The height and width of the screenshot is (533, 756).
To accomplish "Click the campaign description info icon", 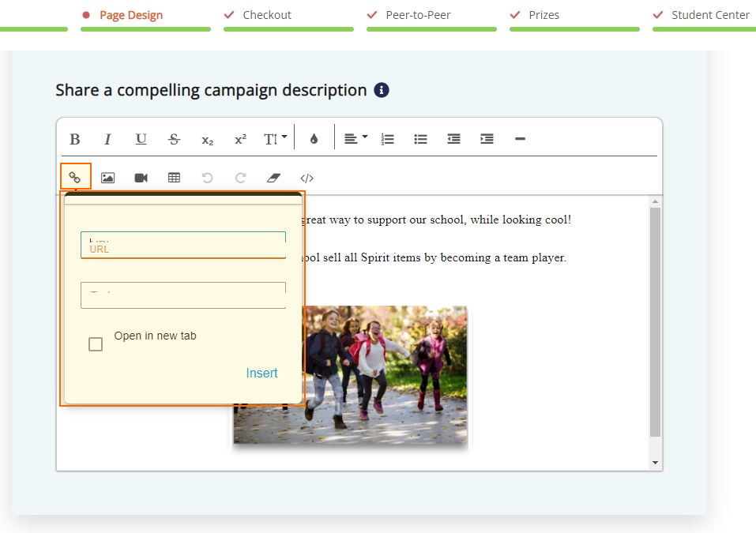I will (x=382, y=90).
